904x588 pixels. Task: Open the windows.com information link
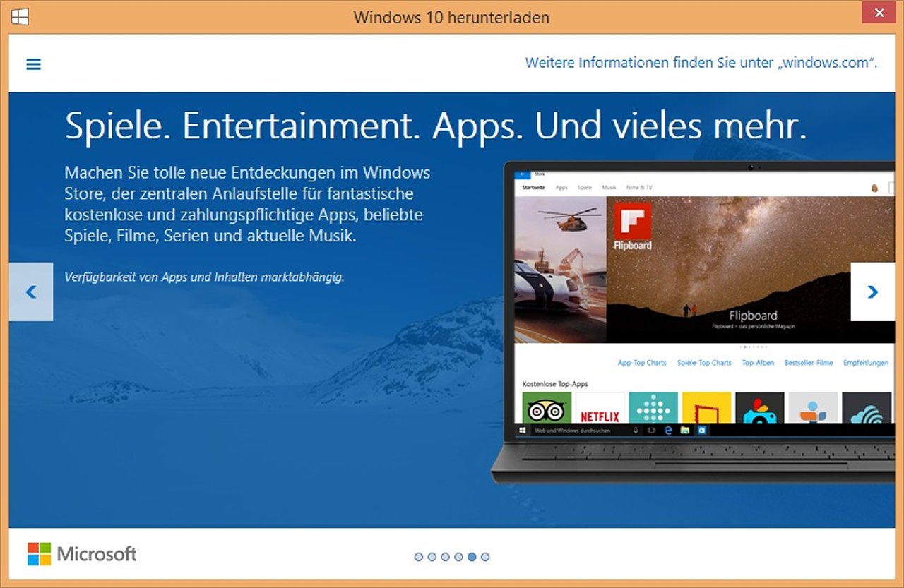point(701,63)
